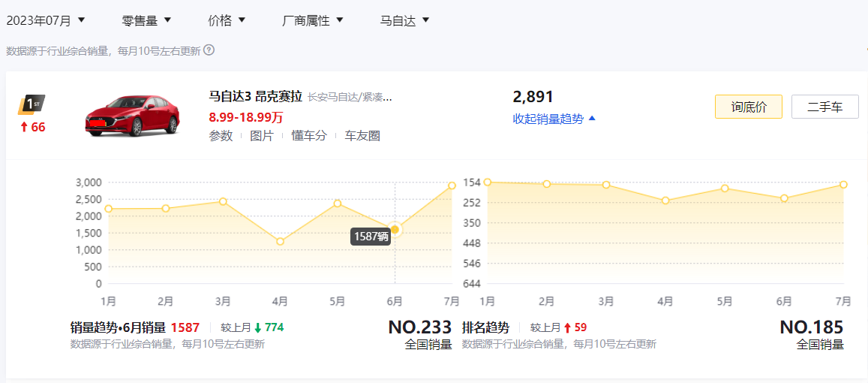Open the 懂车分 rating link

tap(309, 136)
